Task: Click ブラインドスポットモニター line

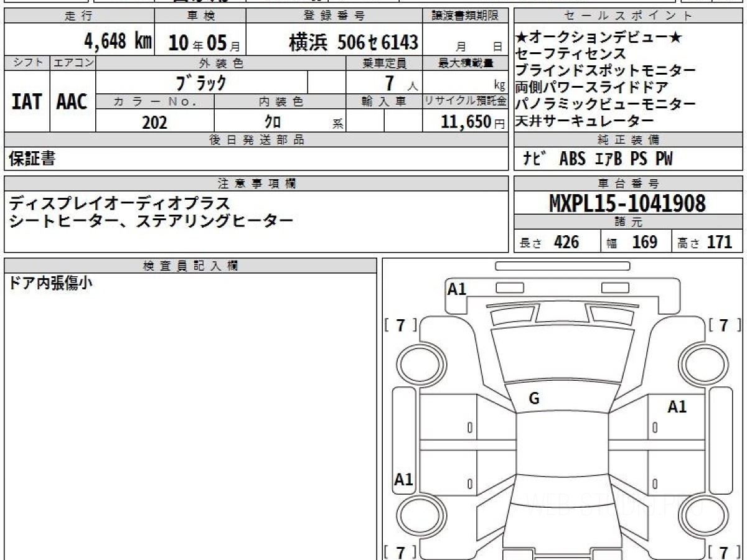Action: pos(605,71)
